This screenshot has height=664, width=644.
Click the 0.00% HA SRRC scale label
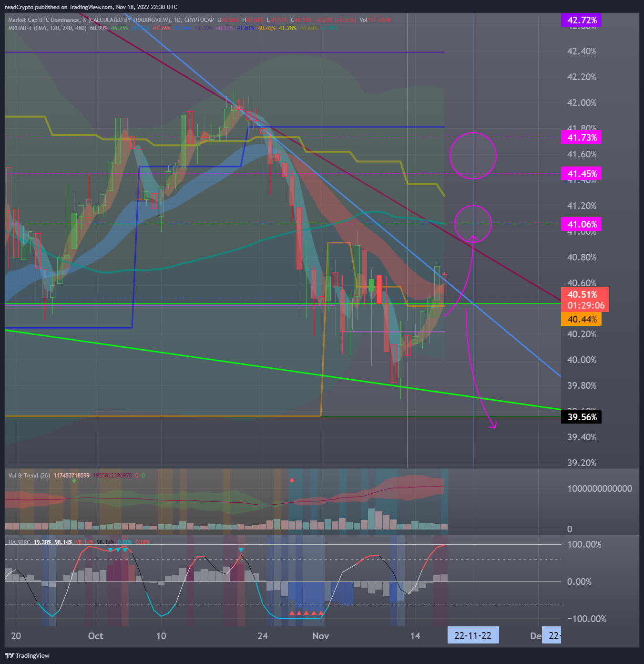tap(579, 581)
